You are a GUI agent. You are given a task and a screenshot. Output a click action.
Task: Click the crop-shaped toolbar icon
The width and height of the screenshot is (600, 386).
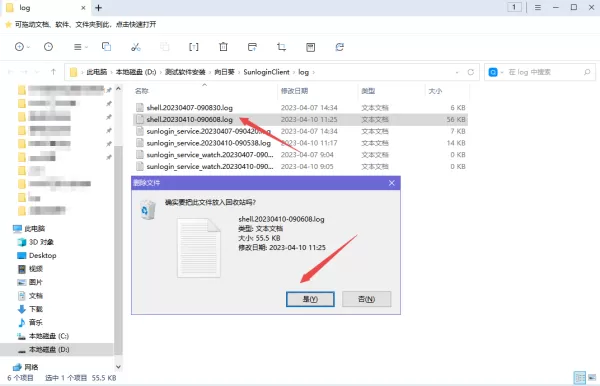click(x=281, y=47)
